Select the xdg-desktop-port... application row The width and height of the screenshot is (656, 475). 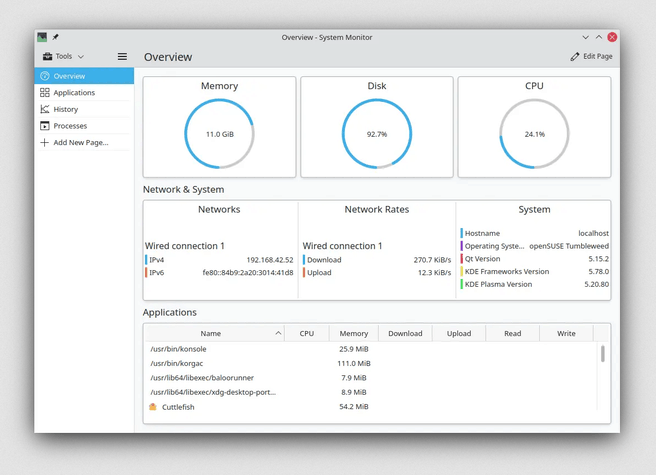click(372, 392)
